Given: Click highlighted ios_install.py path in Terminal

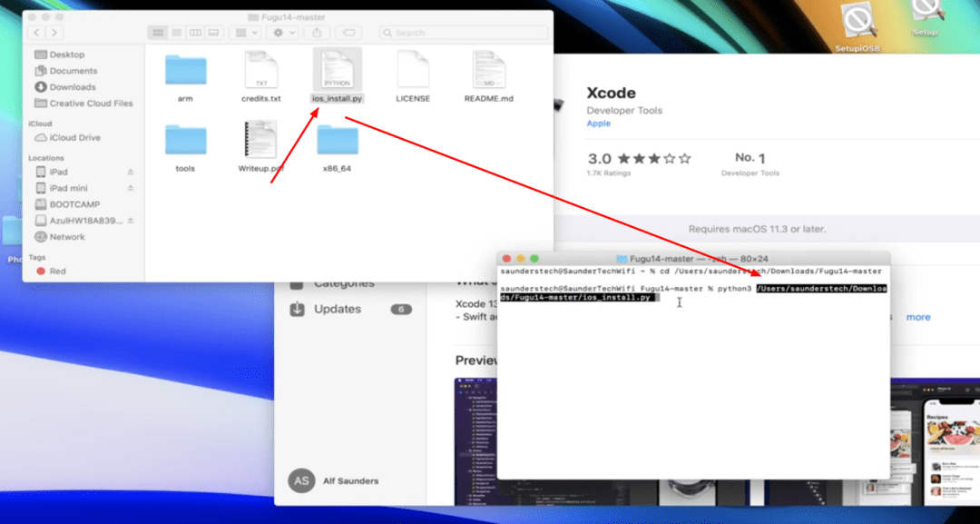Looking at the screenshot, I should pyautogui.click(x=692, y=292).
